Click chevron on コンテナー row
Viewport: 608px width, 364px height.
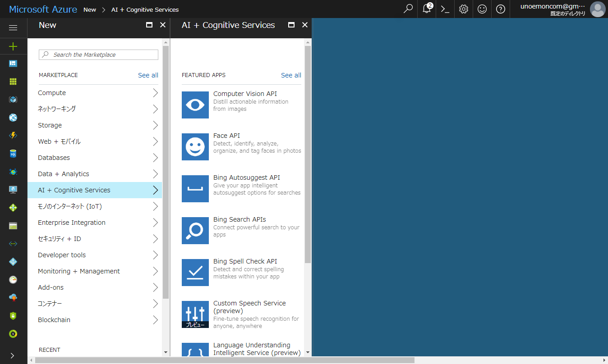point(155,304)
